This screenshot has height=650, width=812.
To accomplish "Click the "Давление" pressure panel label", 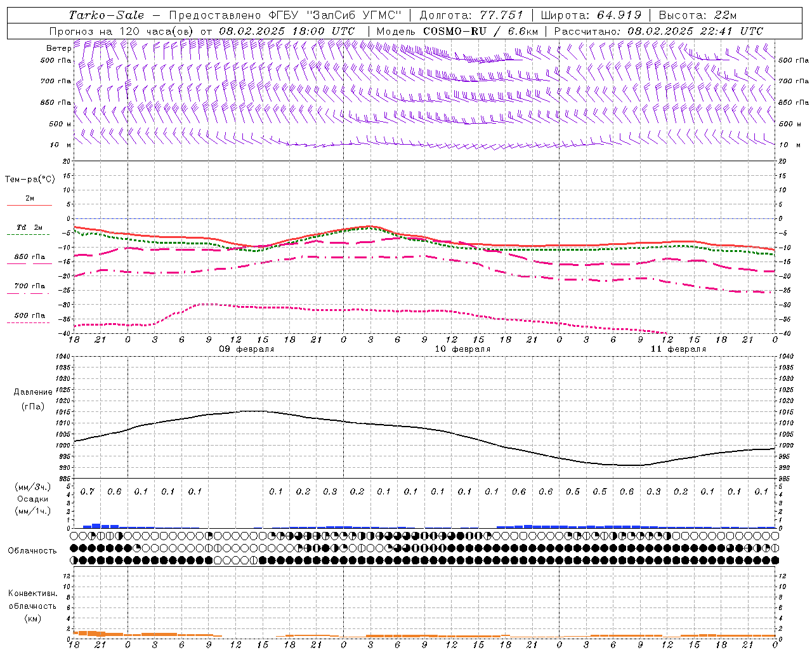I will (x=33, y=392).
